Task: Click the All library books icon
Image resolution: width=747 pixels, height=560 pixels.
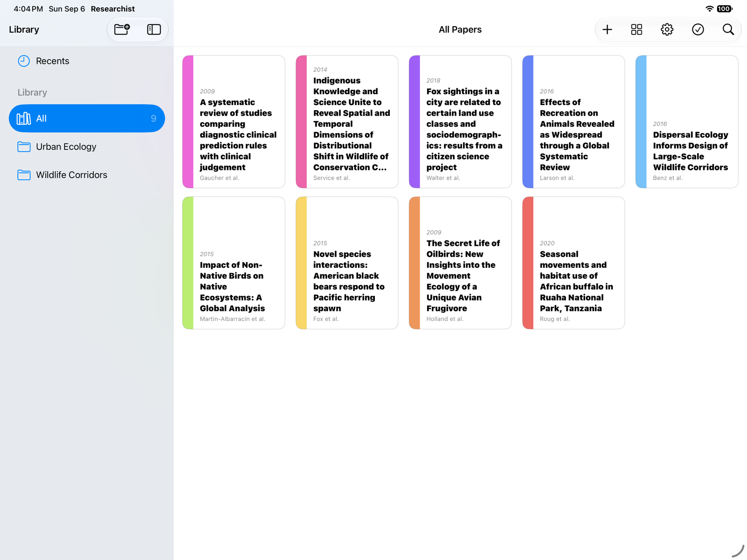Action: [24, 119]
